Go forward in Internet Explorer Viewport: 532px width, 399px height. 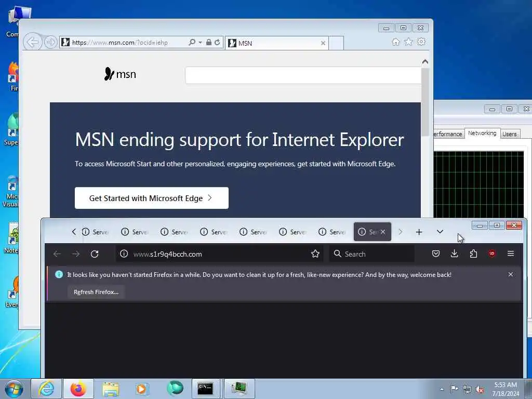pos(50,43)
